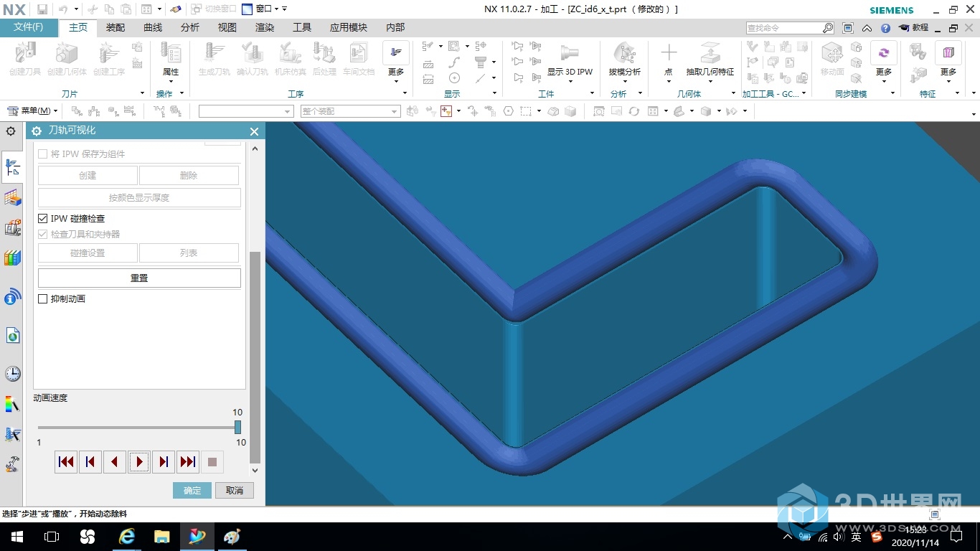Play tool path in reverse
Viewport: 980px width, 551px height.
(x=115, y=462)
